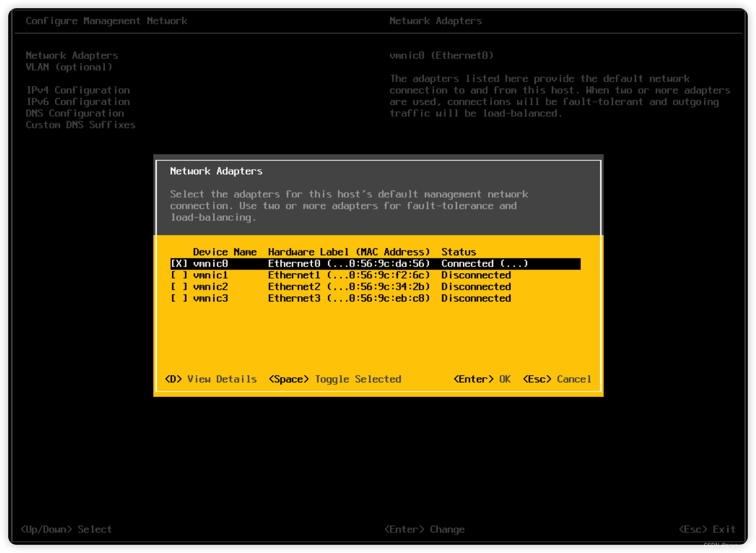Open the VLAN (optional) menu entry
Screen dimensions: 756x553
tap(69, 67)
